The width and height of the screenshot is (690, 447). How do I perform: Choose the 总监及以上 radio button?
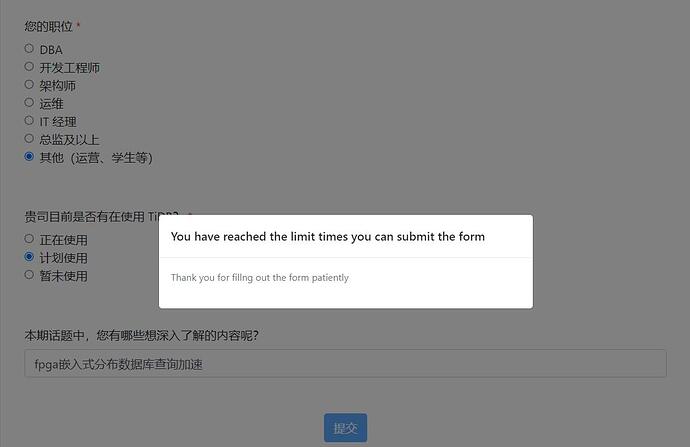tap(29, 139)
